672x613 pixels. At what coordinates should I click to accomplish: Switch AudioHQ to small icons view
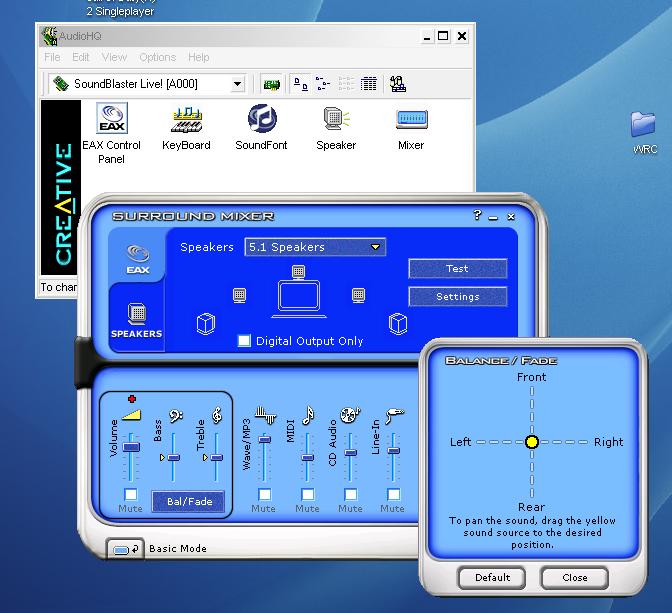323,84
